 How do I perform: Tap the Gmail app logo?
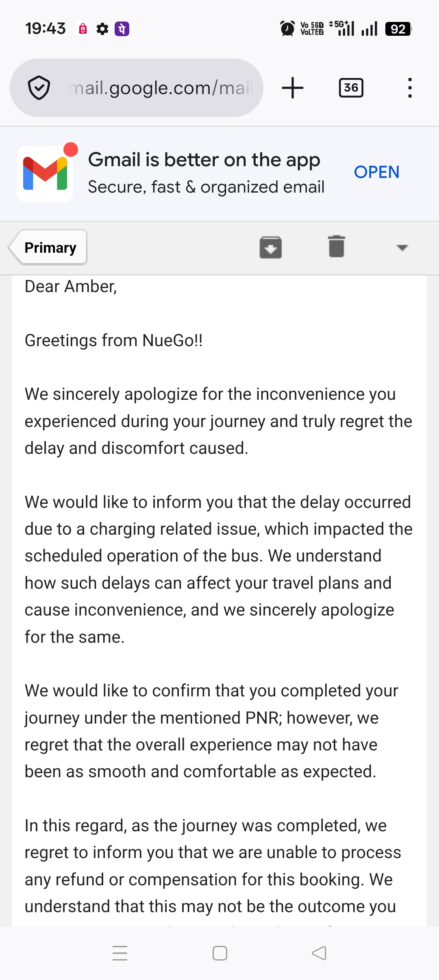pyautogui.click(x=45, y=173)
